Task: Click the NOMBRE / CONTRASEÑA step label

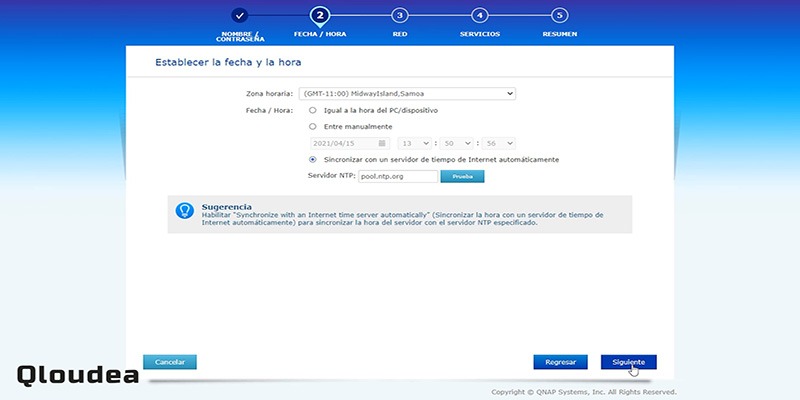Action: (240, 36)
